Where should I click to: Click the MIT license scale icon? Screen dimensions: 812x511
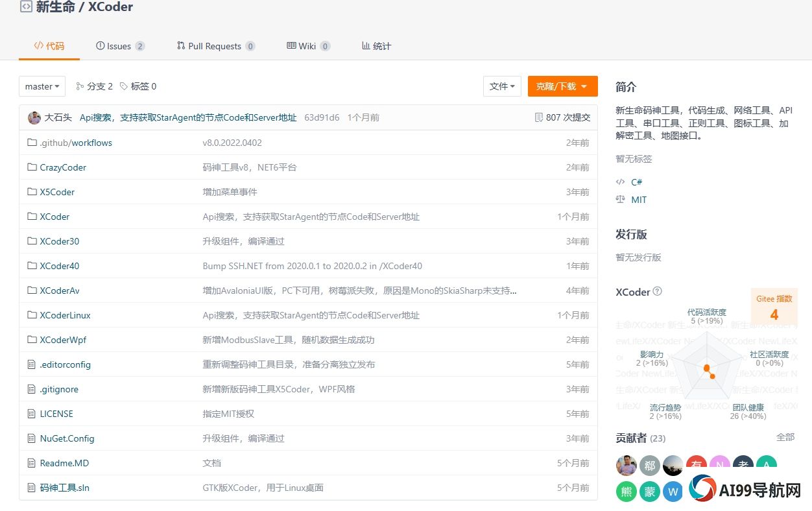click(621, 200)
